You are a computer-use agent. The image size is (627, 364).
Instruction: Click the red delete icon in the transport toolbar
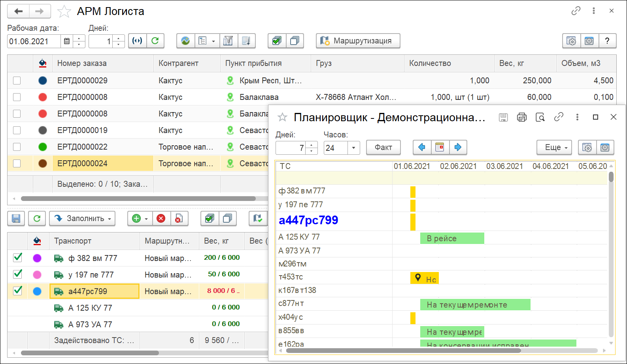[161, 218]
